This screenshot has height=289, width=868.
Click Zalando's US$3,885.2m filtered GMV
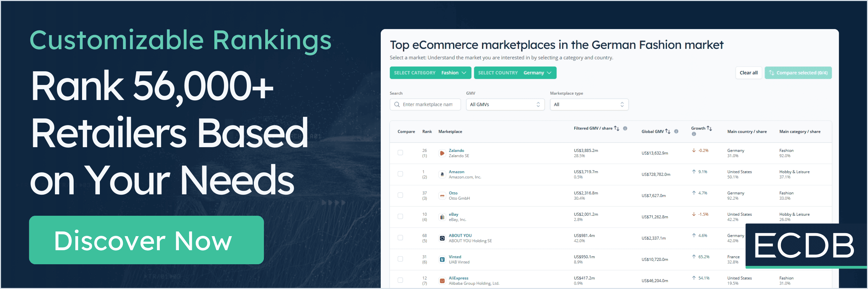(x=586, y=151)
